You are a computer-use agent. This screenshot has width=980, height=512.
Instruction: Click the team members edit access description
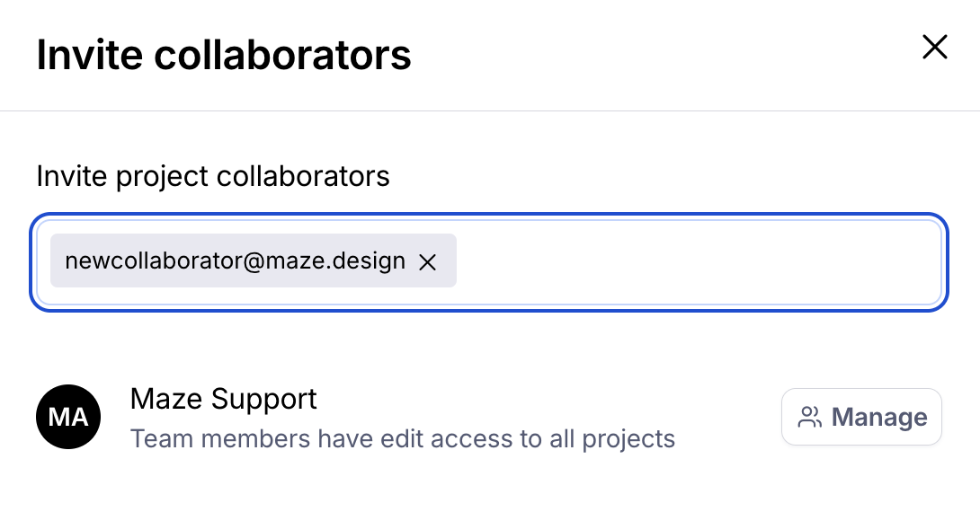402,439
